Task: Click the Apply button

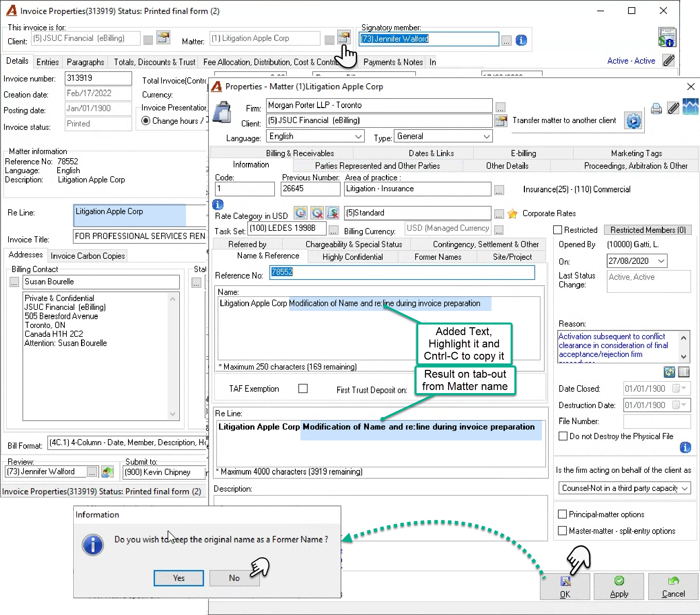Action: pos(619,586)
